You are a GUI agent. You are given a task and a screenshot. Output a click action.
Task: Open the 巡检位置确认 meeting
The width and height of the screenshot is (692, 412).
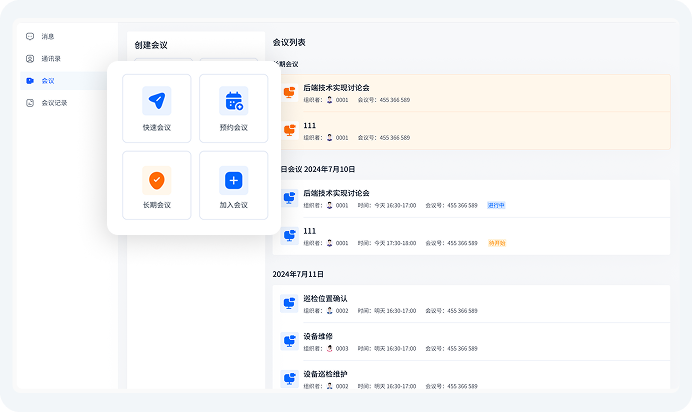(x=471, y=304)
